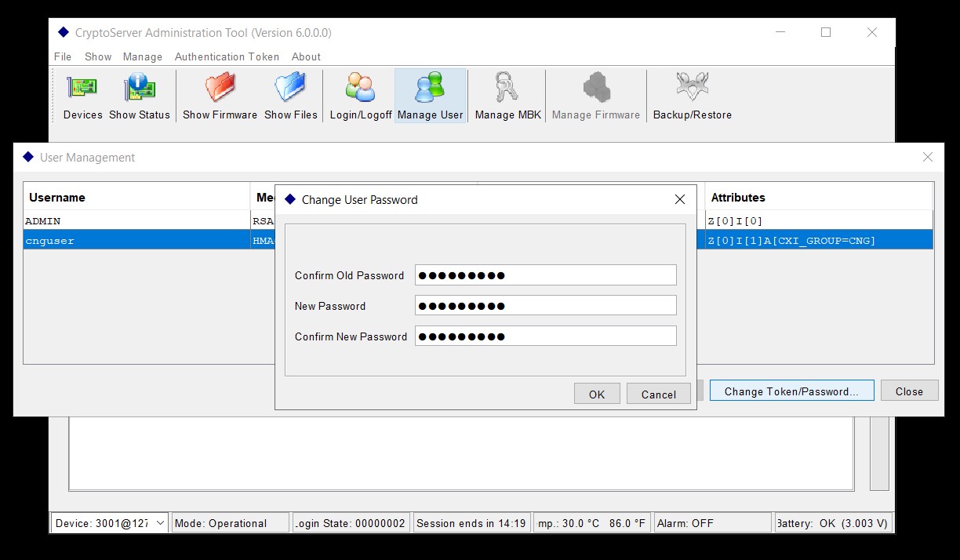Click the Z[0]I[0] attributes cell
Viewport: 960px width, 560px height.
coord(820,220)
